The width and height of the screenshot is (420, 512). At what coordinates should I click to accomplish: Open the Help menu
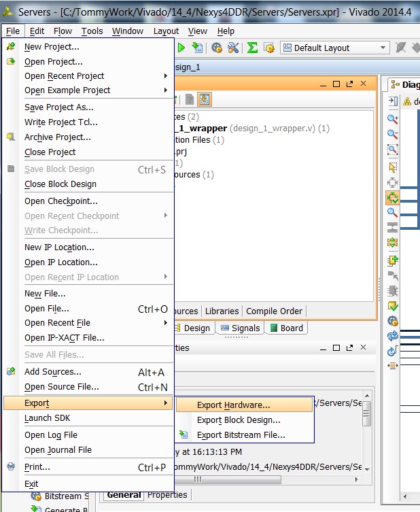[226, 31]
